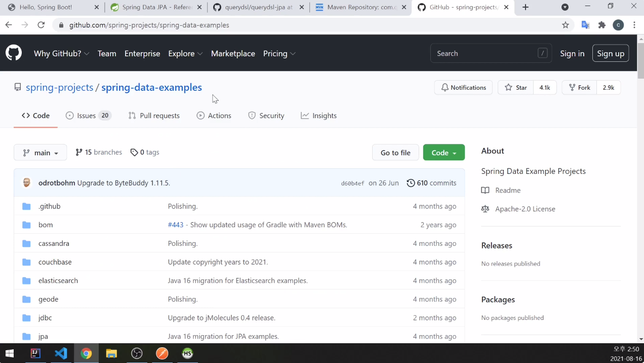
Task: Open the extensions puzzle icon
Action: point(602,25)
